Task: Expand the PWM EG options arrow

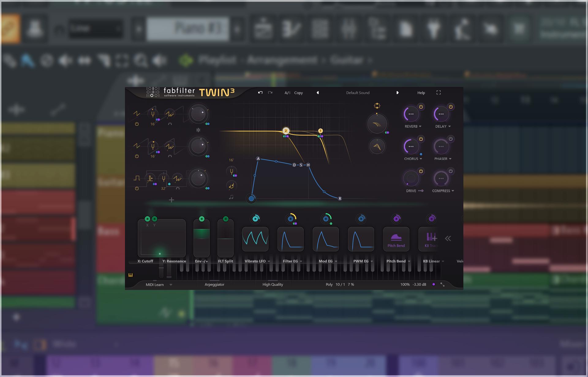Action: 372,261
